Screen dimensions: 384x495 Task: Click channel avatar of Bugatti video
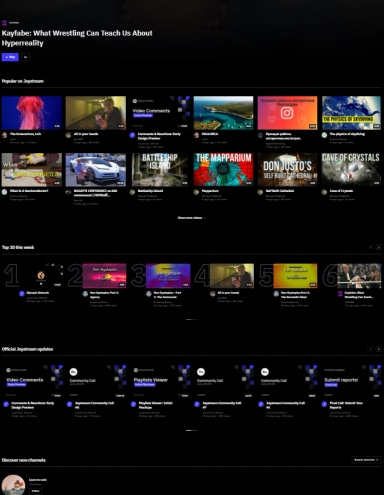pyautogui.click(x=68, y=192)
